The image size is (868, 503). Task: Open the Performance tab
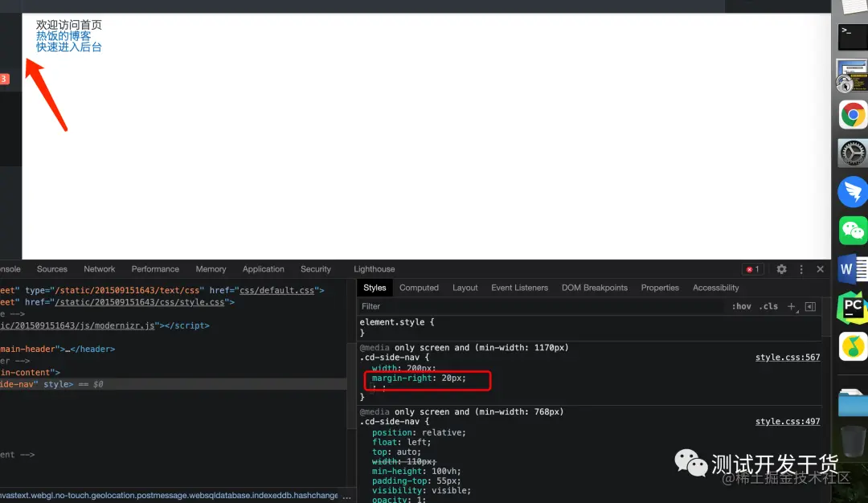tap(155, 269)
